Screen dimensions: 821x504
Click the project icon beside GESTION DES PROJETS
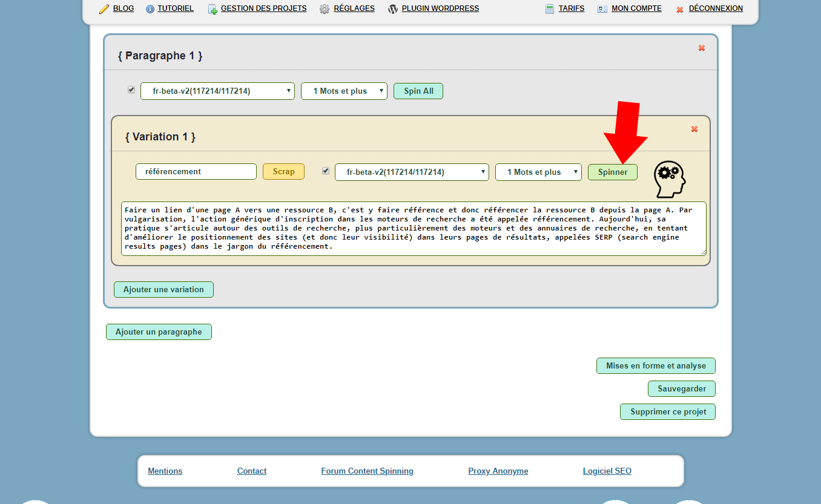point(213,9)
